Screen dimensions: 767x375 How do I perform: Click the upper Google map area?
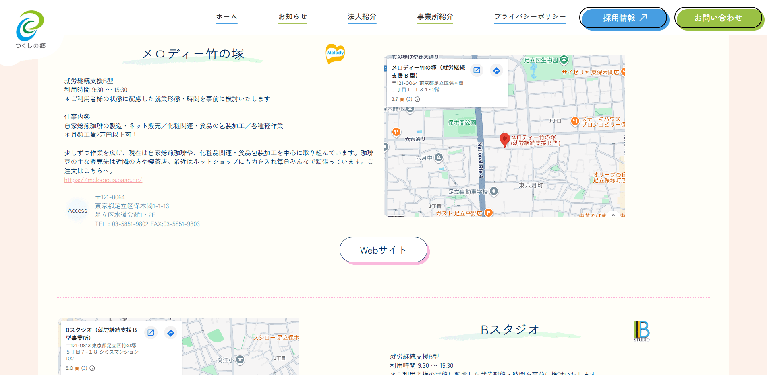click(504, 136)
